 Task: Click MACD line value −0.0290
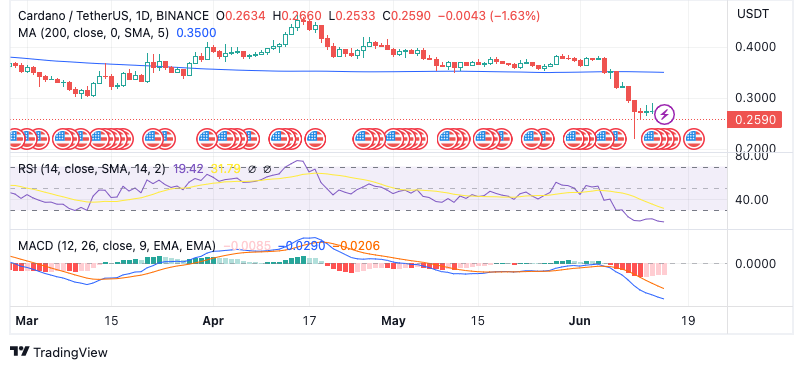point(302,246)
